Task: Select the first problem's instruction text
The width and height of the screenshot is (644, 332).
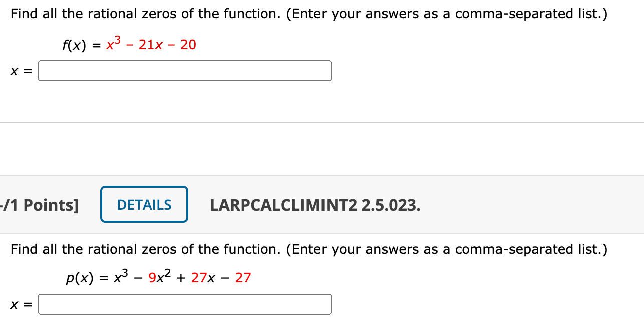Action: pyautogui.click(x=308, y=13)
